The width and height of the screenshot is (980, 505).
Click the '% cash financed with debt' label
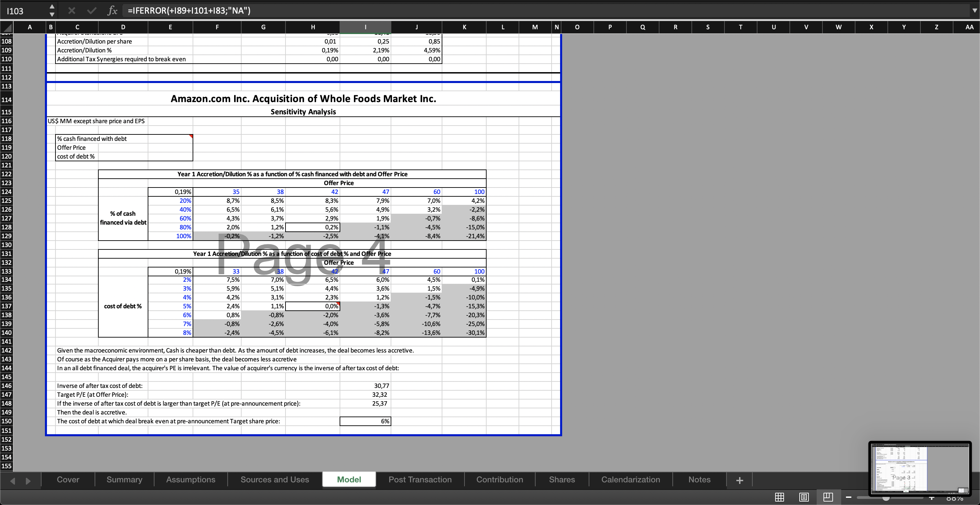(x=92, y=139)
